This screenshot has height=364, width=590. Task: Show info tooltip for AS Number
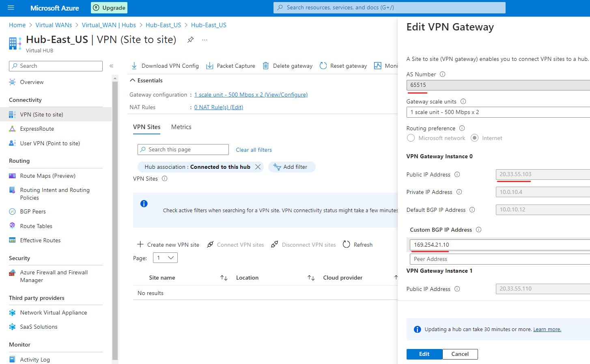click(x=443, y=74)
